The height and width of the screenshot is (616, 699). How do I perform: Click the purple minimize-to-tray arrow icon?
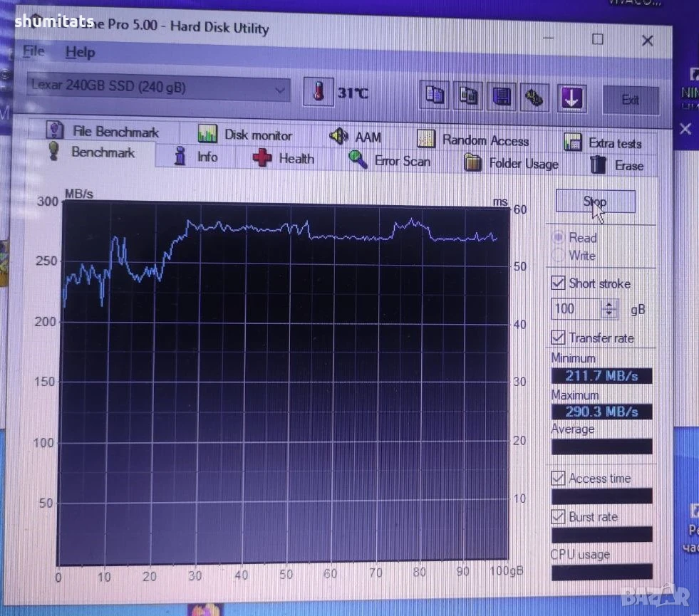[571, 98]
